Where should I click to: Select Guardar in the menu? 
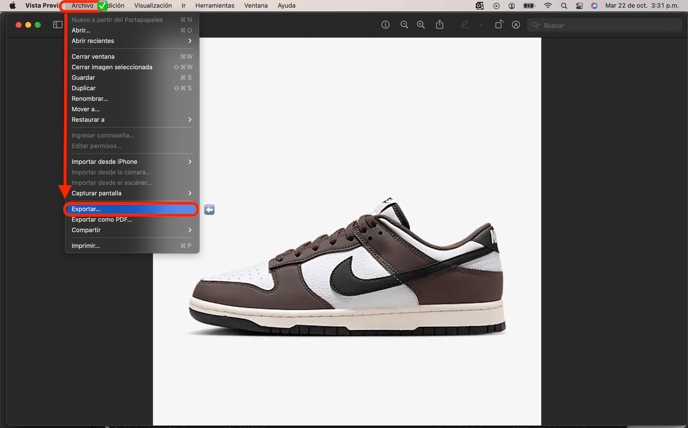tap(132, 78)
